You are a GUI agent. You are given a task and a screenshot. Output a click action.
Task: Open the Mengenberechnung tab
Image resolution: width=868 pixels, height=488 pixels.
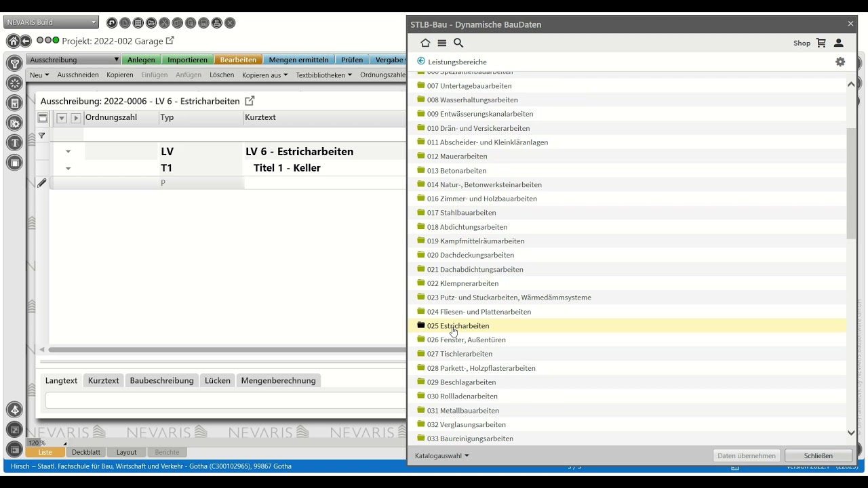tap(279, 380)
